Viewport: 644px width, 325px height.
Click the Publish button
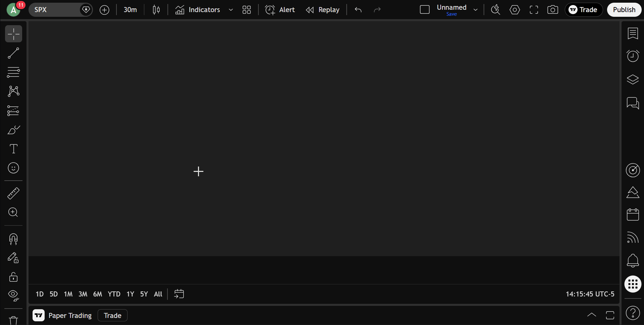(x=624, y=10)
